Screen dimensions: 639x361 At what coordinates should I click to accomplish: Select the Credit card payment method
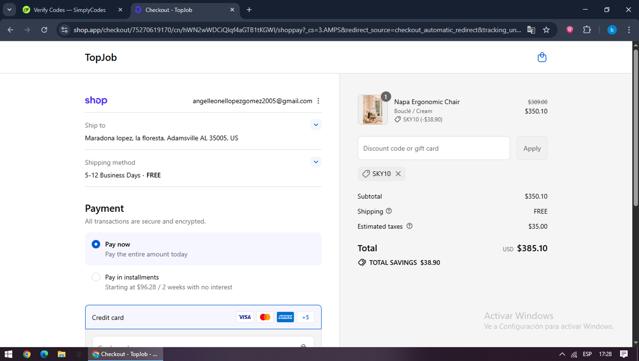click(203, 317)
